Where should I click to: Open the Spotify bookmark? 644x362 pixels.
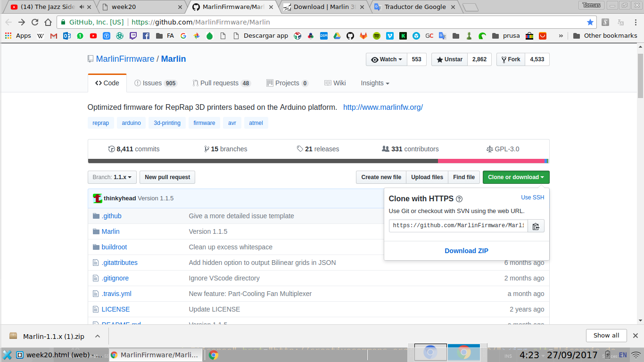[377, 36]
